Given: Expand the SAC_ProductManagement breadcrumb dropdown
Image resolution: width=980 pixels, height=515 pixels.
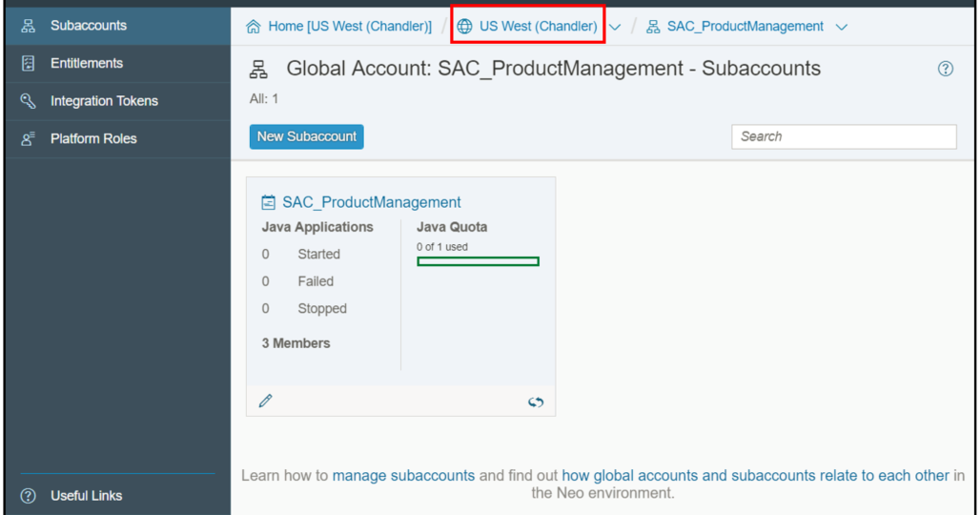Looking at the screenshot, I should (x=842, y=27).
